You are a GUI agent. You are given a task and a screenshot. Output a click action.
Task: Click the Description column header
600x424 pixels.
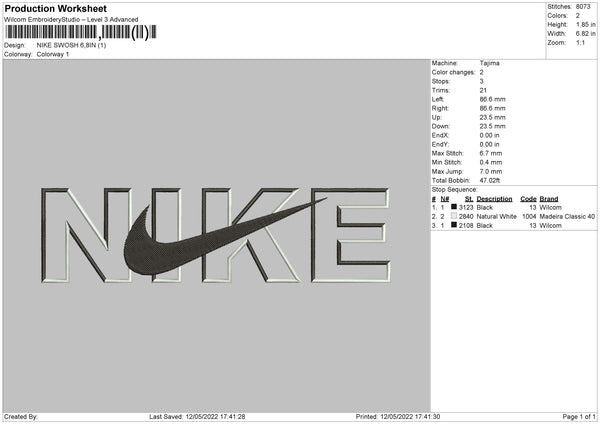coord(494,199)
